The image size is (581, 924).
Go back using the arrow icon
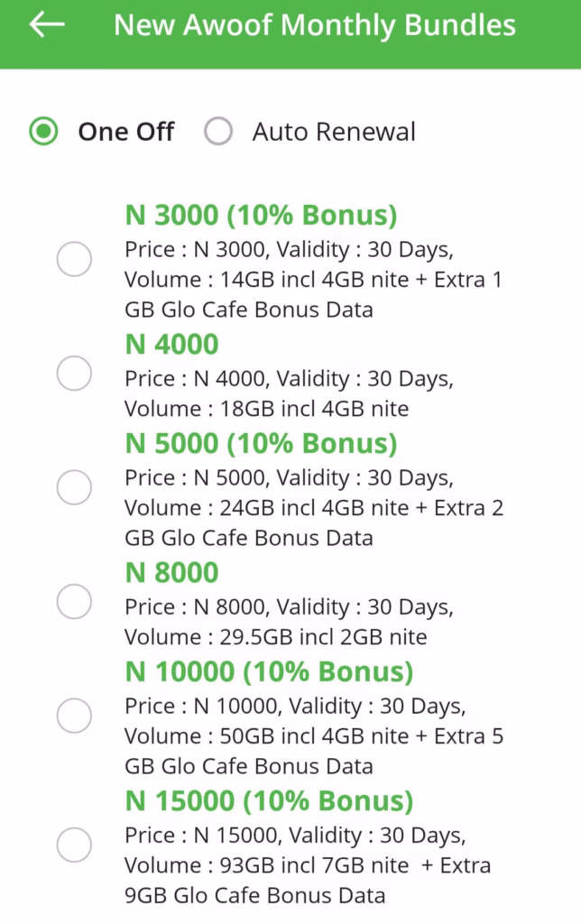pos(47,24)
